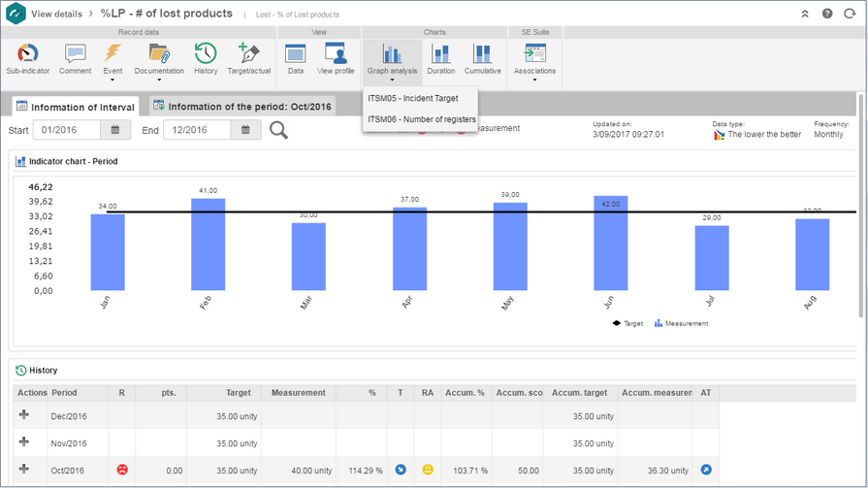Viewport: 868px width, 488px height.
Task: Open the Start date calendar picker
Action: click(115, 130)
